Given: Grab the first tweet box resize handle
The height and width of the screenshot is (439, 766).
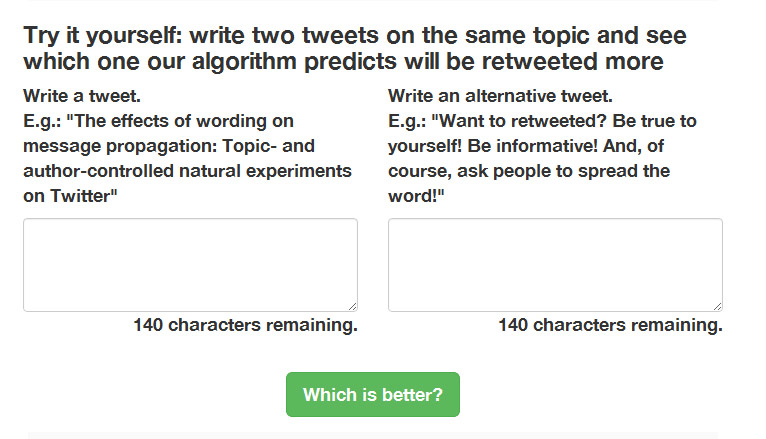Looking at the screenshot, I should point(352,306).
